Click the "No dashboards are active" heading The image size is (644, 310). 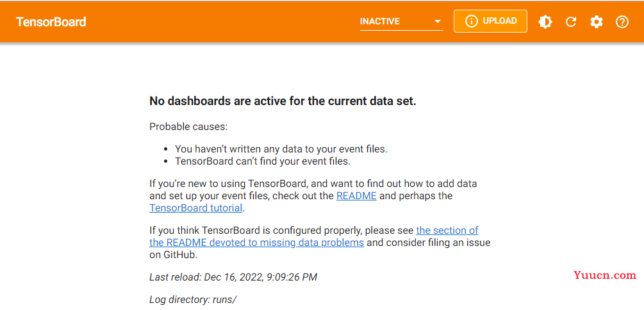283,101
